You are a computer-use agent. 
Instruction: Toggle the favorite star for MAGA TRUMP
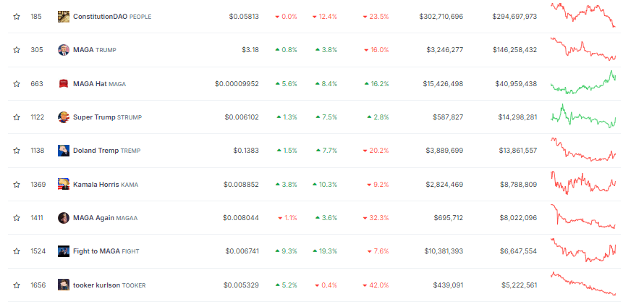click(17, 50)
